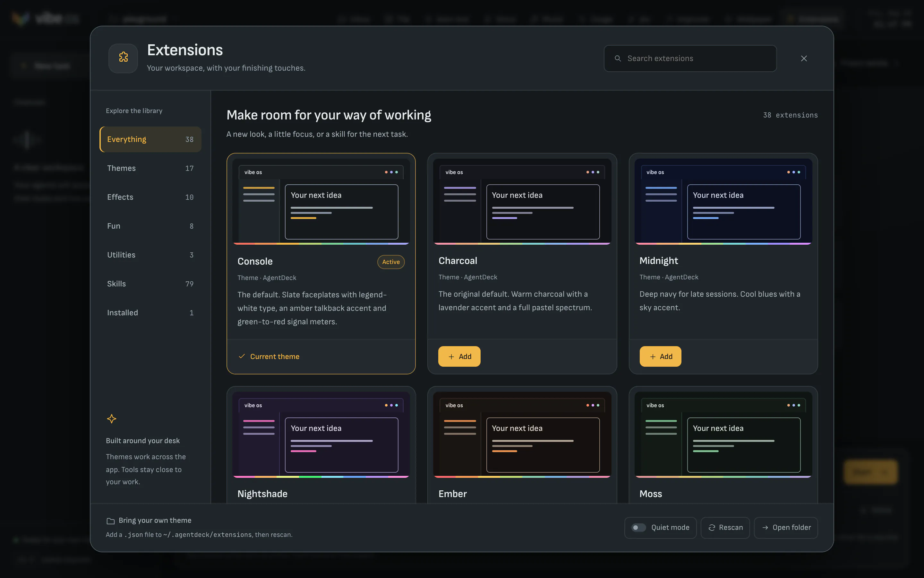Click the Rescan button
The width and height of the screenshot is (924, 578).
point(725,528)
